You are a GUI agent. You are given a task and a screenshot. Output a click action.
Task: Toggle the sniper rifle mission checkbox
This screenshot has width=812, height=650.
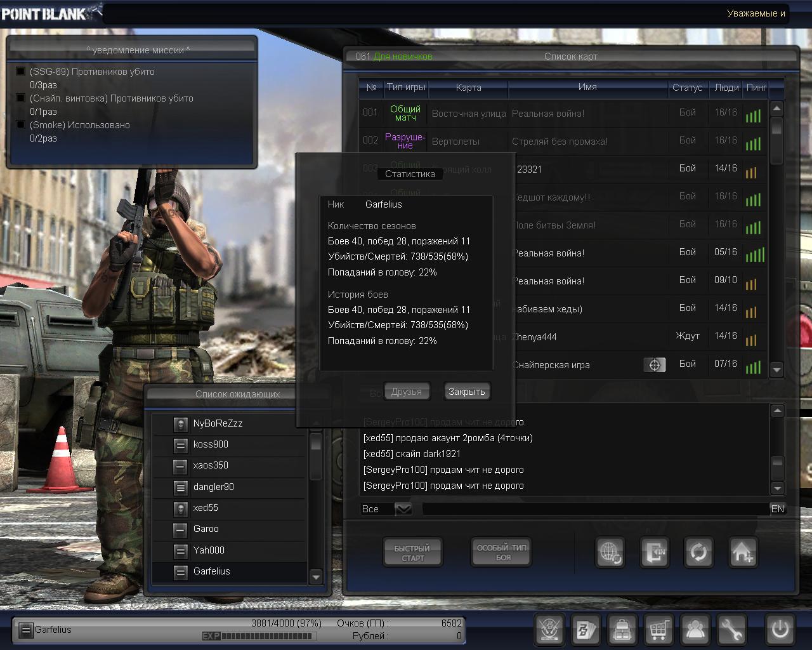(x=21, y=98)
